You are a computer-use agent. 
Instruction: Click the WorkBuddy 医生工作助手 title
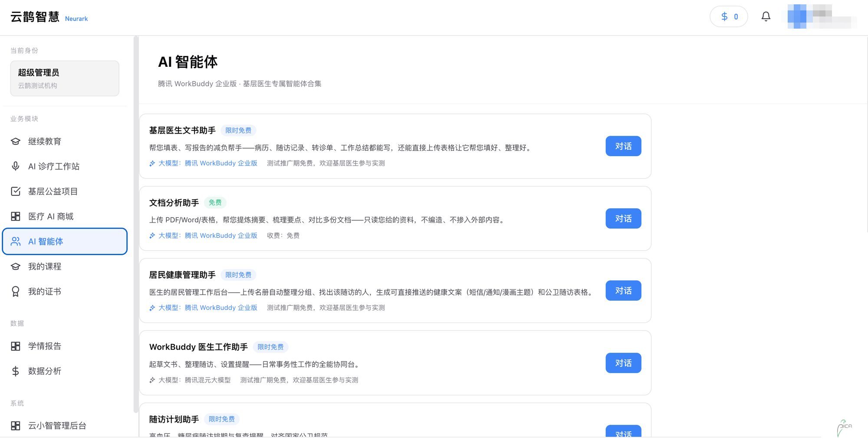(198, 347)
